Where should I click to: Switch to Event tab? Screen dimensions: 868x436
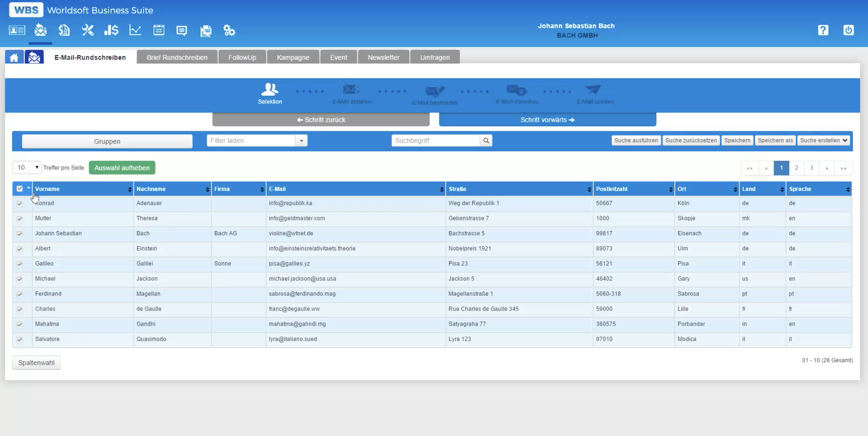(339, 57)
